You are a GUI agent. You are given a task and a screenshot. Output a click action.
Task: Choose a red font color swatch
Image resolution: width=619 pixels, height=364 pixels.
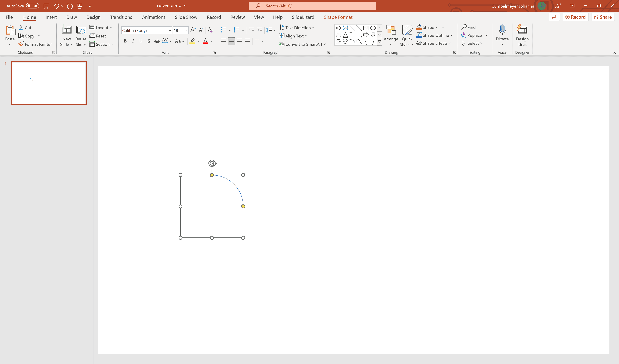205,41
